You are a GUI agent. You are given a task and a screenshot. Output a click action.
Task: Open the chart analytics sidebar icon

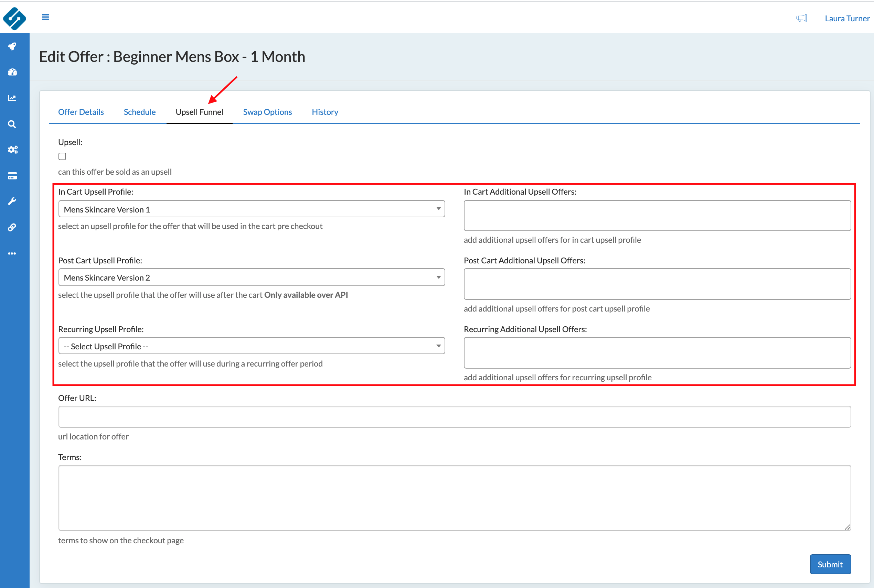(x=12, y=98)
